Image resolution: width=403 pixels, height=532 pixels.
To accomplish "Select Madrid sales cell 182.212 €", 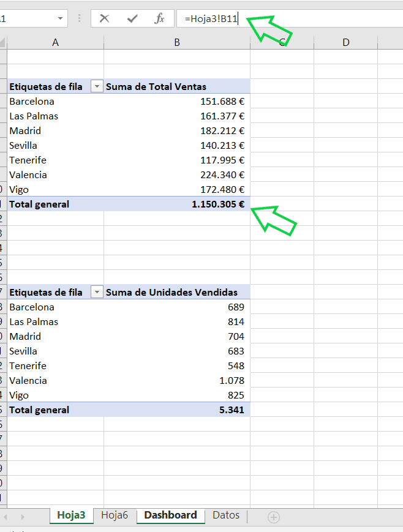I will pyautogui.click(x=177, y=130).
